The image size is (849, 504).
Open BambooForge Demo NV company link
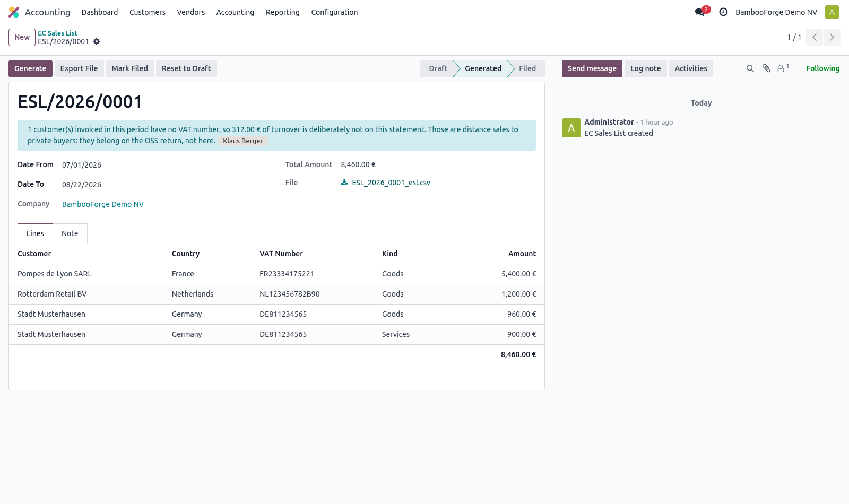point(103,204)
